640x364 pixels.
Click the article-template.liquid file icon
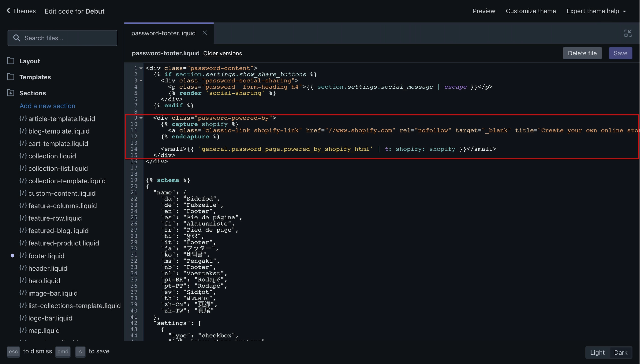tap(23, 118)
